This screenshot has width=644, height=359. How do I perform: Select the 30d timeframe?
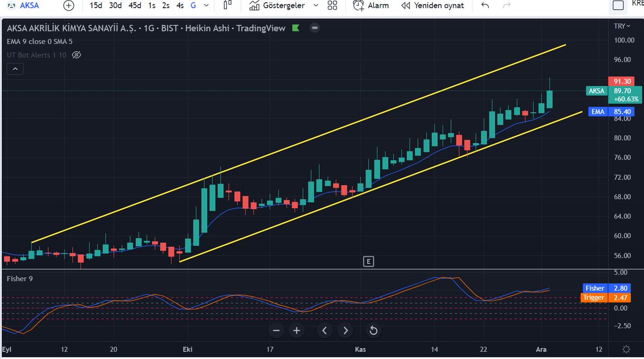pos(115,5)
